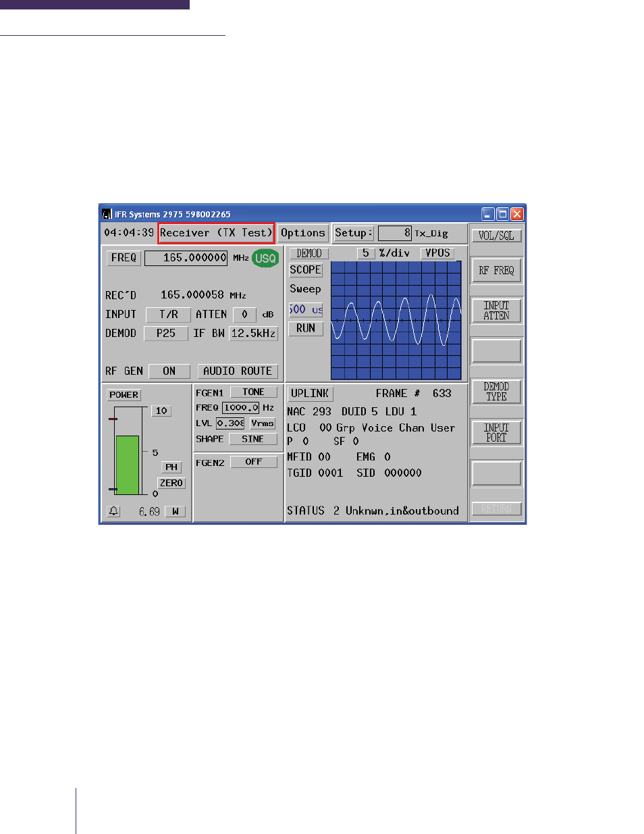Toggle the scope RUN state
The height and width of the screenshot is (834, 644).
pos(305,329)
